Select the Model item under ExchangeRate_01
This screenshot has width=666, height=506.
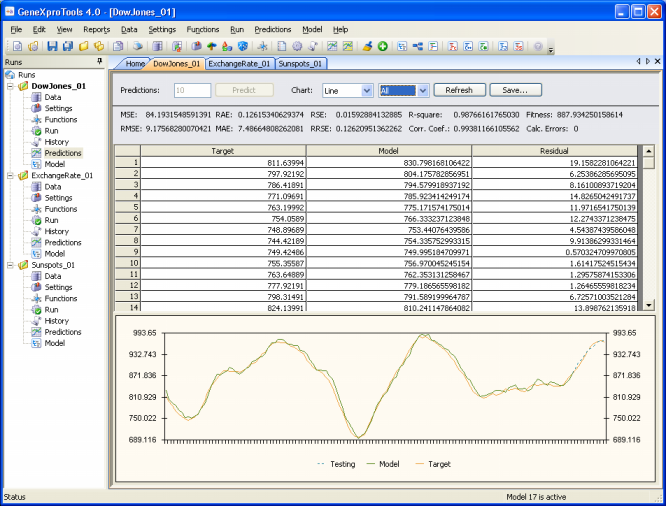coord(55,254)
